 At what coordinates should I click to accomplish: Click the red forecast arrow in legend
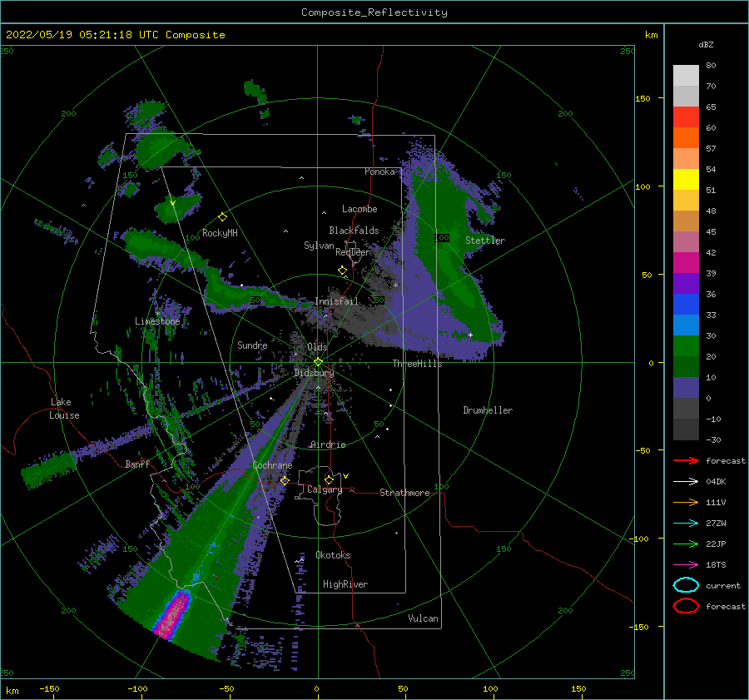click(x=686, y=460)
